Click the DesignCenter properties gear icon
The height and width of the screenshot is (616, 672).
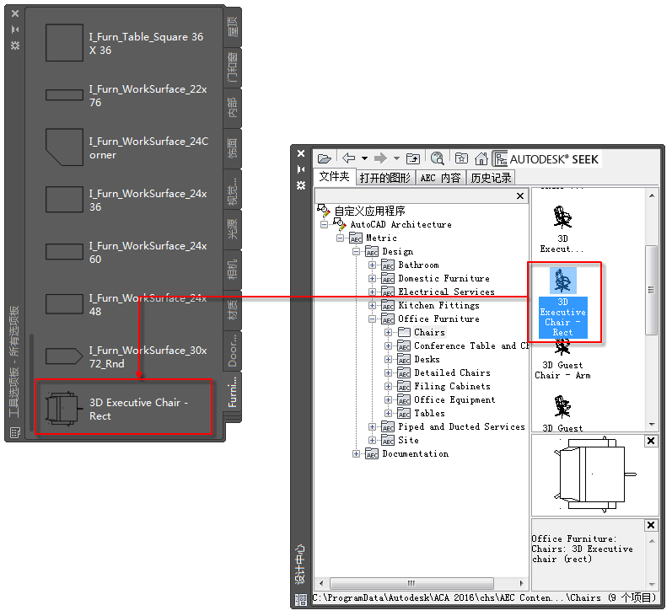[x=301, y=185]
